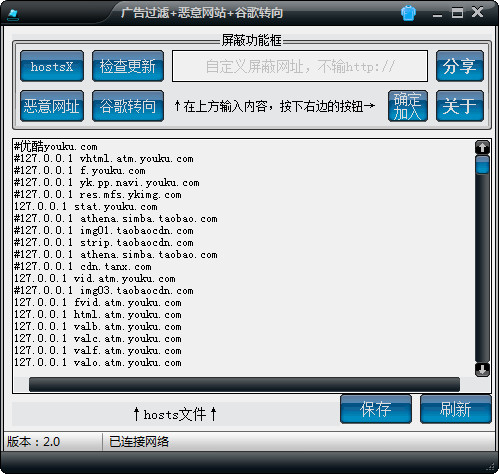Click the 确定加入 confirm button
Image resolution: width=499 pixels, height=474 pixels.
(408, 106)
